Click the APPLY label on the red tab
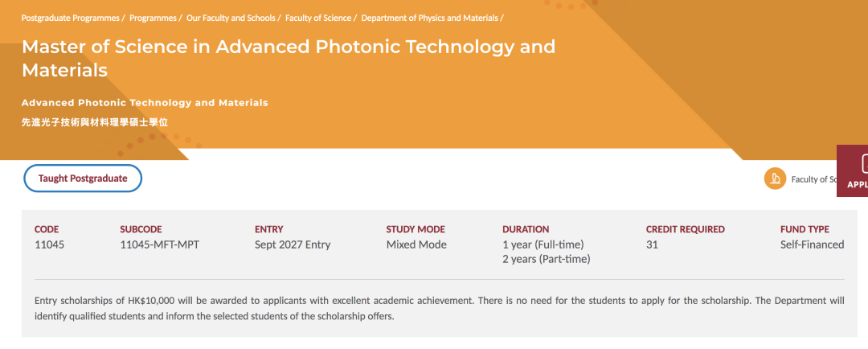The image size is (868, 349). pos(858,185)
